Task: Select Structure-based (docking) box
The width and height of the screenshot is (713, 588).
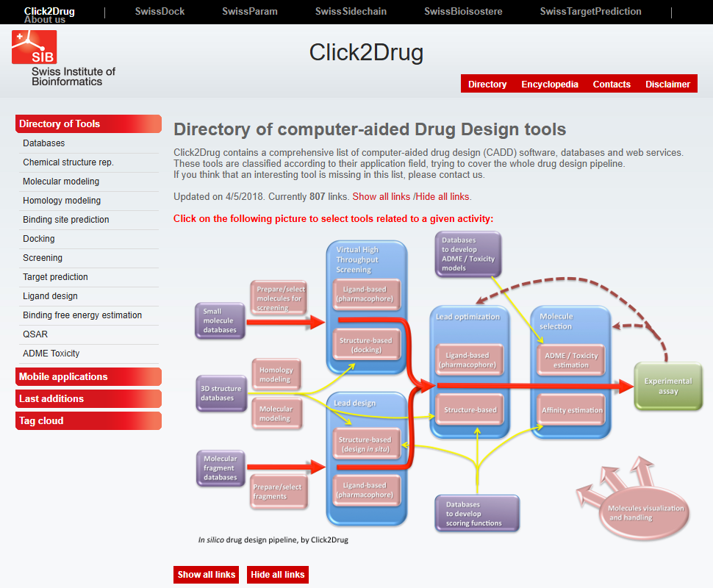Action: [x=367, y=345]
